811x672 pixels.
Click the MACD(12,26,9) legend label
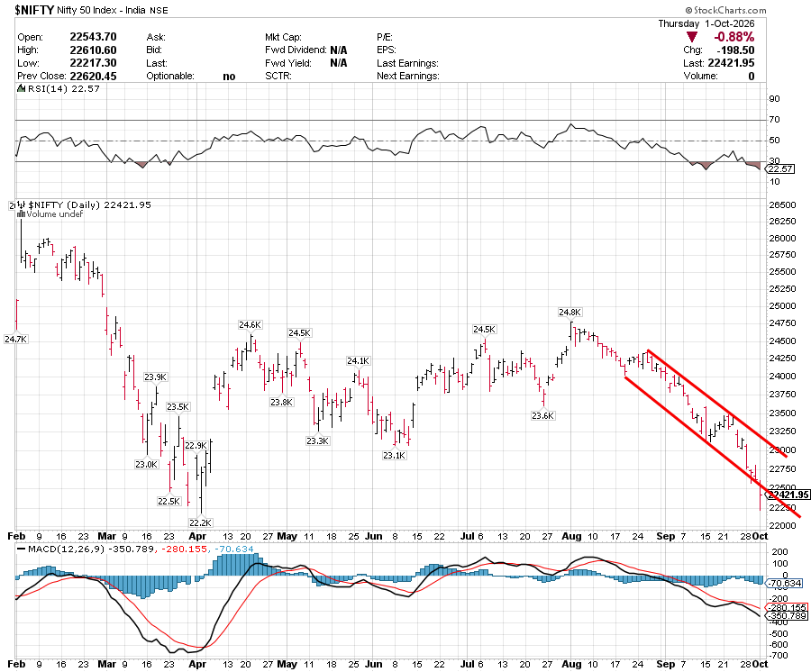(65, 549)
